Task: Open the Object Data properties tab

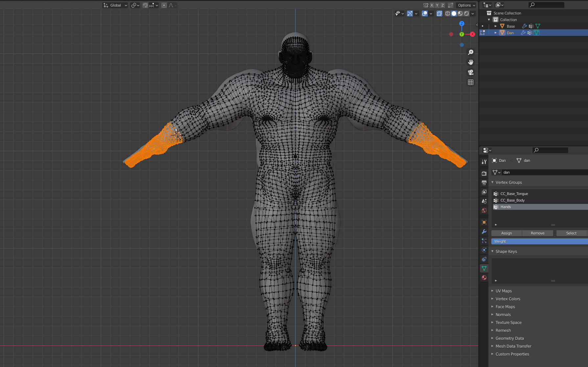Action: [484, 268]
